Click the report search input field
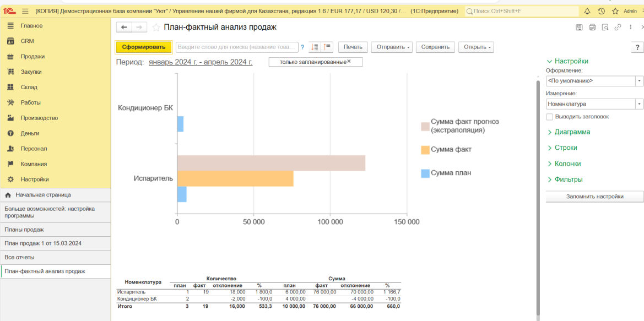Image resolution: width=644 pixels, height=321 pixels. click(236, 47)
